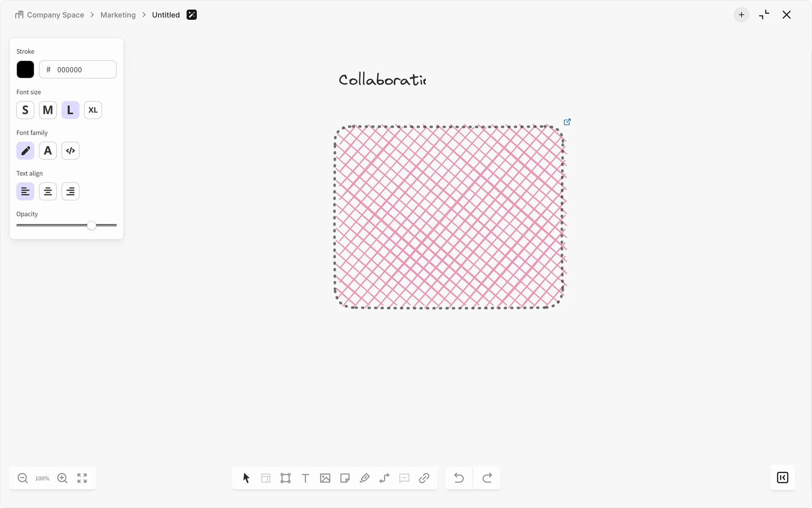Screen dimensions: 812x508
Task: Choose the small S font size
Action: click(25, 110)
